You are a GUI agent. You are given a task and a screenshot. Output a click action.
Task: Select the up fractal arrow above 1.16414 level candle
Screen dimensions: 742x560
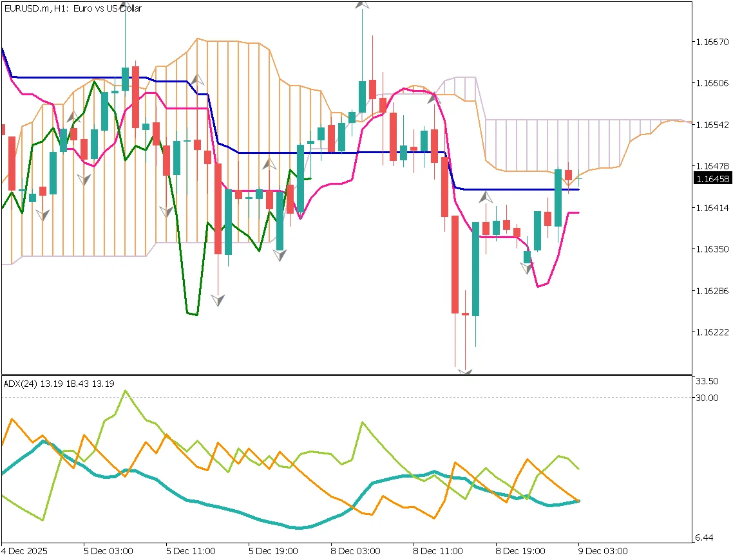click(x=486, y=197)
